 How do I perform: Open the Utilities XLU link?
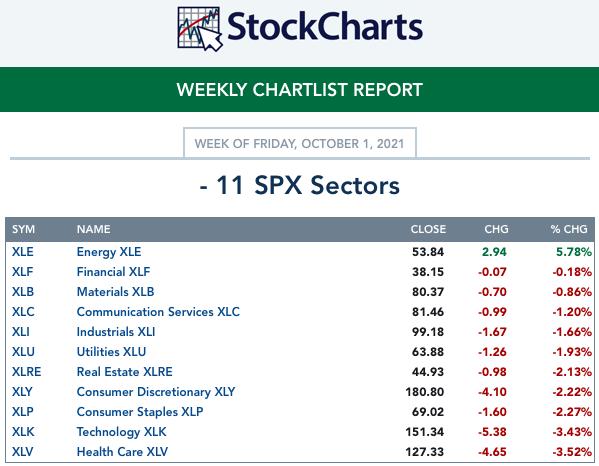(111, 352)
